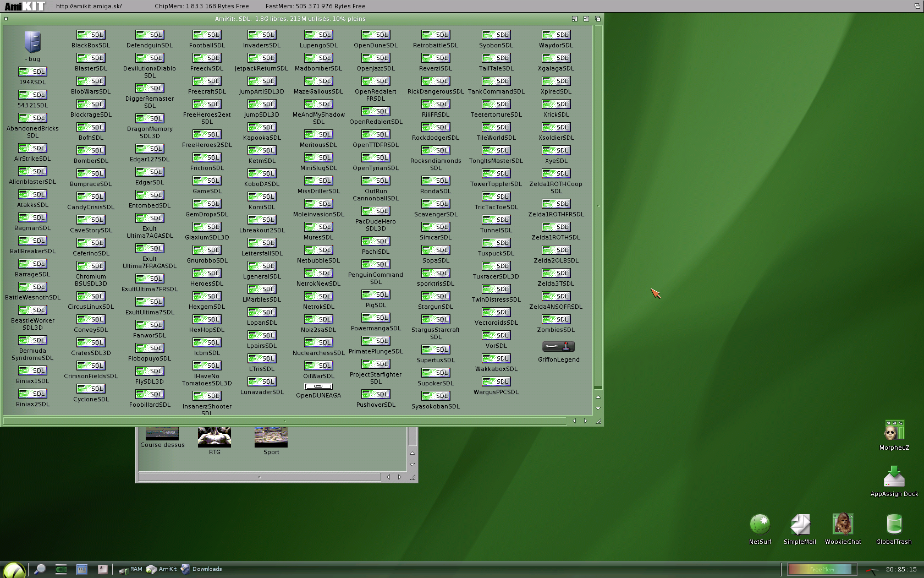
Task: Select the Zelda3TSDL icon
Action: 556,273
